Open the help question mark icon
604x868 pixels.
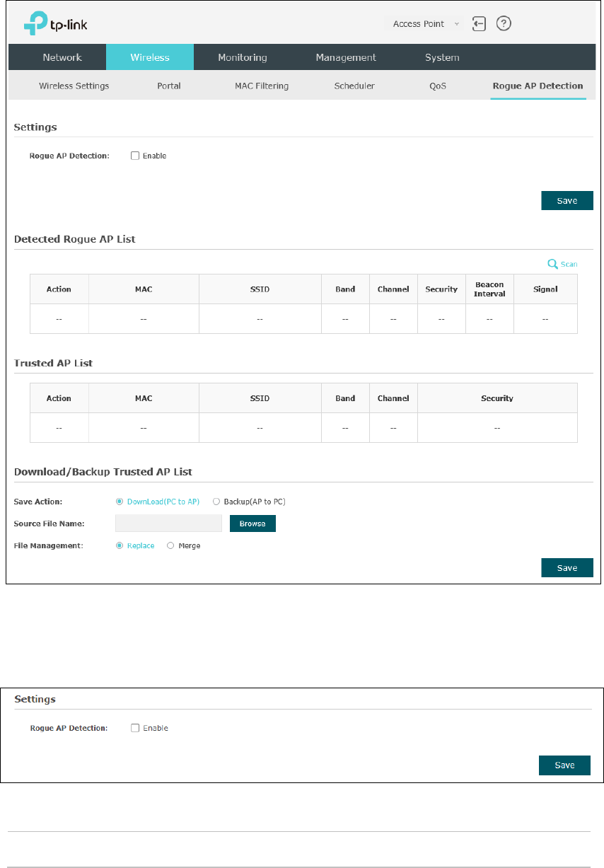504,23
